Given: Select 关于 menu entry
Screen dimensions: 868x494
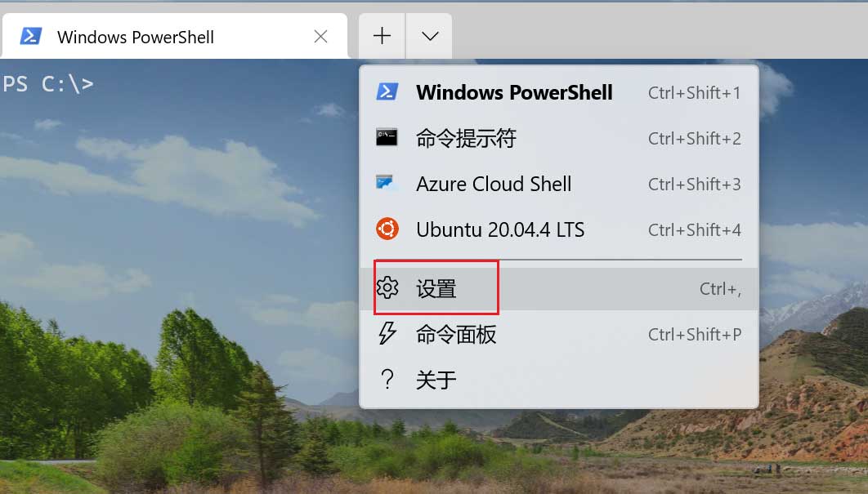Looking at the screenshot, I should point(558,380).
